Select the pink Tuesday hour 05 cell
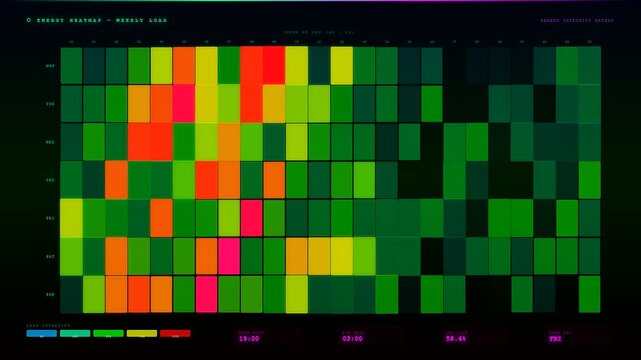Image resolution: width=641 pixels, height=360 pixels. [x=184, y=104]
